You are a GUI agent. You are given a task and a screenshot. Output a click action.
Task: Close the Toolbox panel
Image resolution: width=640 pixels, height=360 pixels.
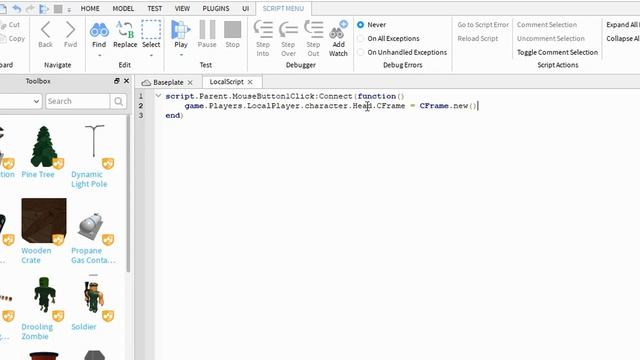point(127,81)
